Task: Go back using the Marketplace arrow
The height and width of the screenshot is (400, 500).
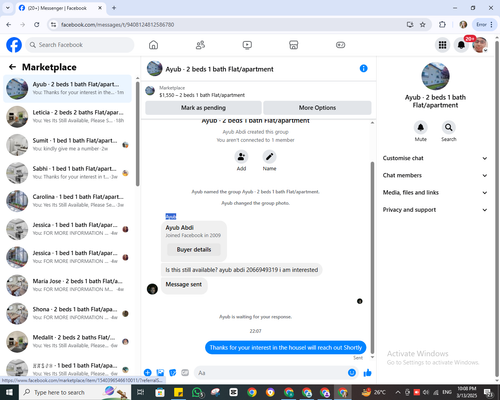Action: click(13, 67)
